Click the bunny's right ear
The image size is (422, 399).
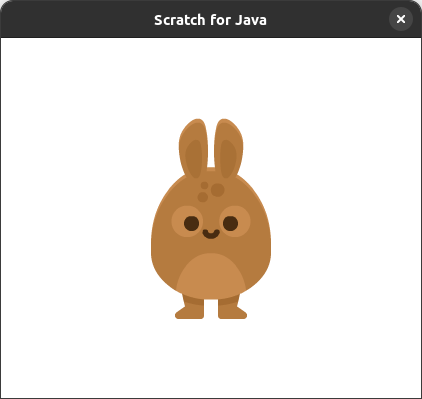(229, 148)
